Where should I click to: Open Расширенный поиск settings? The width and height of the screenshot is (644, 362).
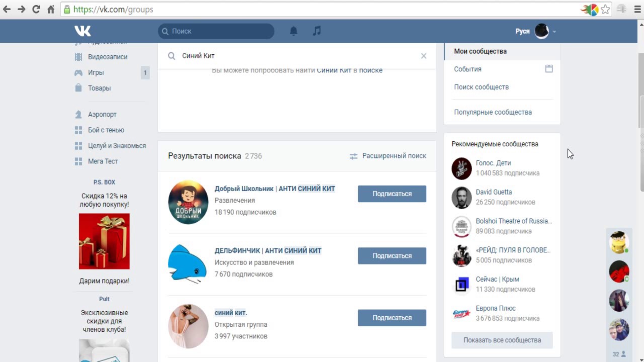coord(388,156)
